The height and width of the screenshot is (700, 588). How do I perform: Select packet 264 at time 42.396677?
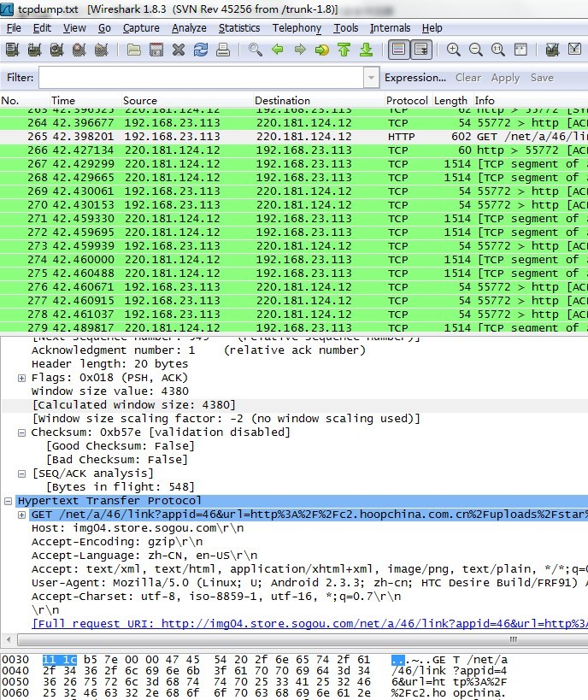[x=294, y=123]
